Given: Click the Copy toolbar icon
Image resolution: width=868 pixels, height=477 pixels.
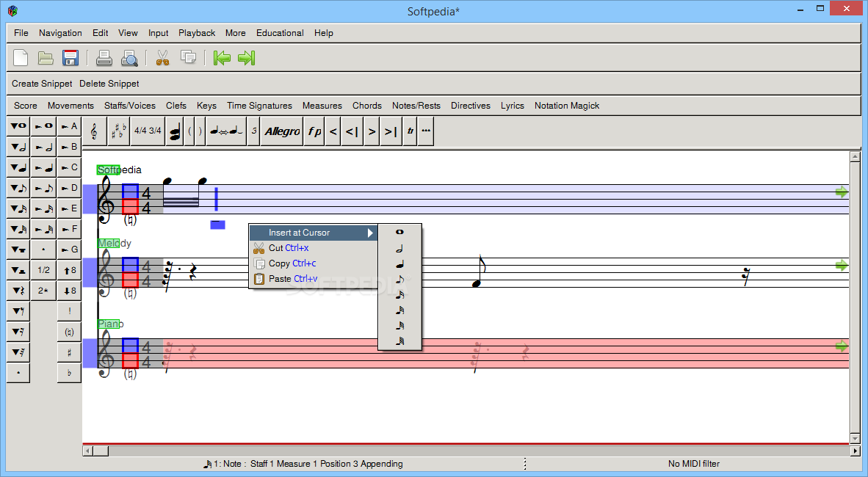Looking at the screenshot, I should click(x=188, y=57).
